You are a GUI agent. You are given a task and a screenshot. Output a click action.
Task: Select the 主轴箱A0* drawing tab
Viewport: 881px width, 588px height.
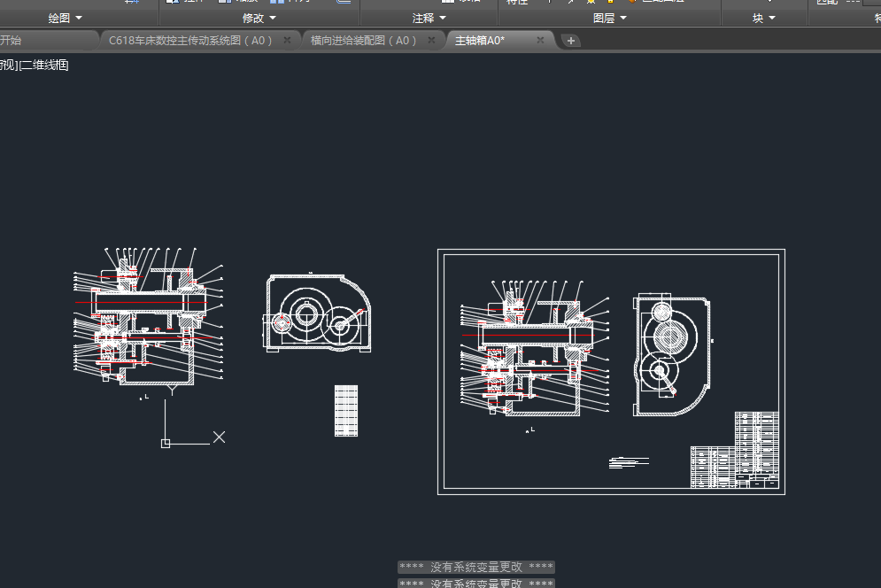(x=480, y=41)
